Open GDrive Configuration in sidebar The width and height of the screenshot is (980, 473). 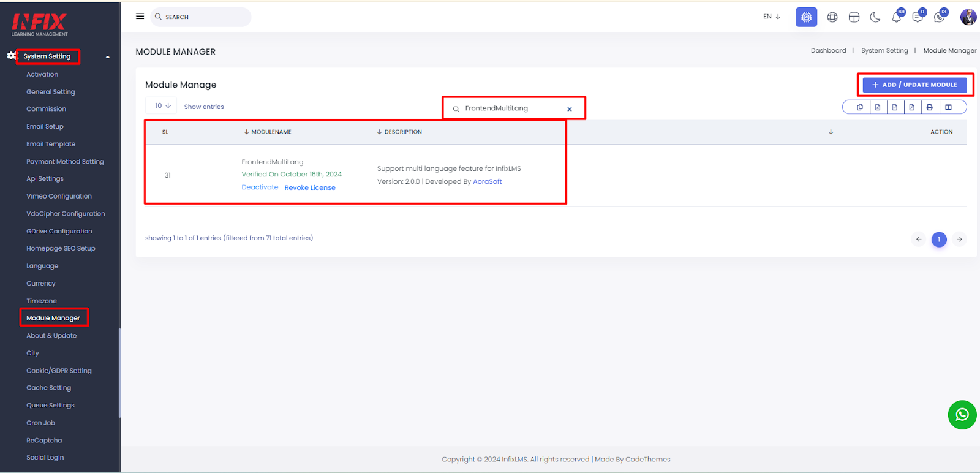point(59,231)
